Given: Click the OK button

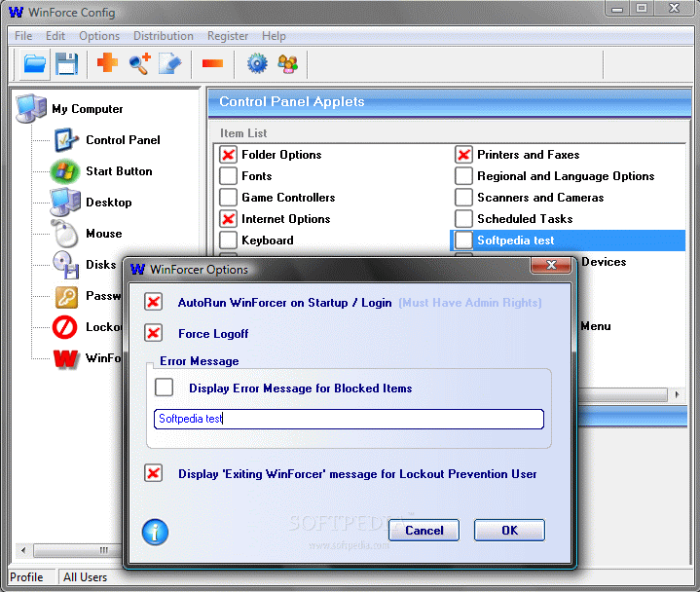Looking at the screenshot, I should coord(509,531).
